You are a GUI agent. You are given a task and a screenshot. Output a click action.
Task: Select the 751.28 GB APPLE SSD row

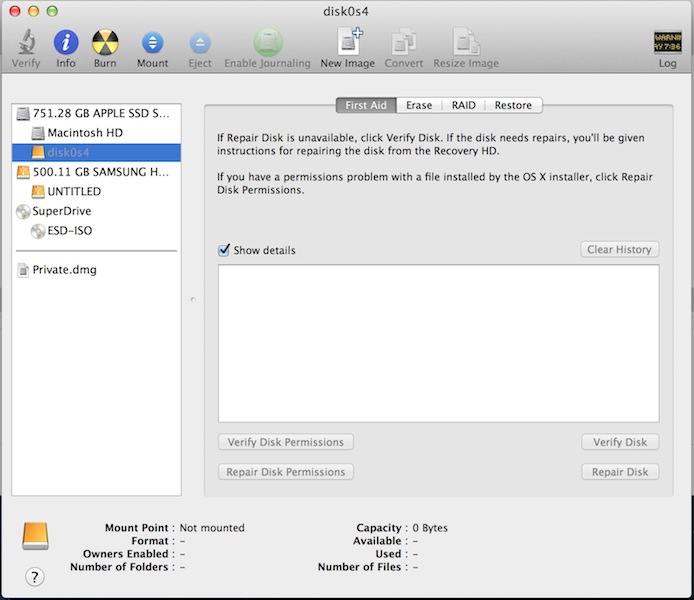click(x=96, y=114)
